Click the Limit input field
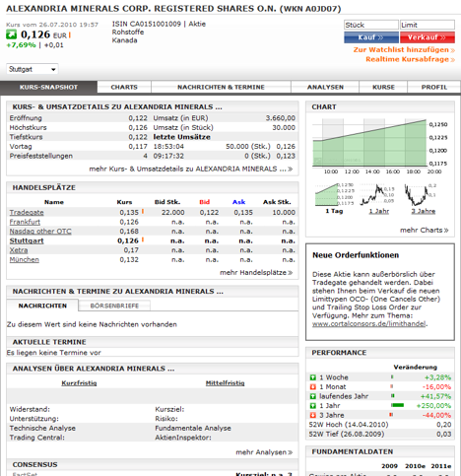 (x=428, y=25)
